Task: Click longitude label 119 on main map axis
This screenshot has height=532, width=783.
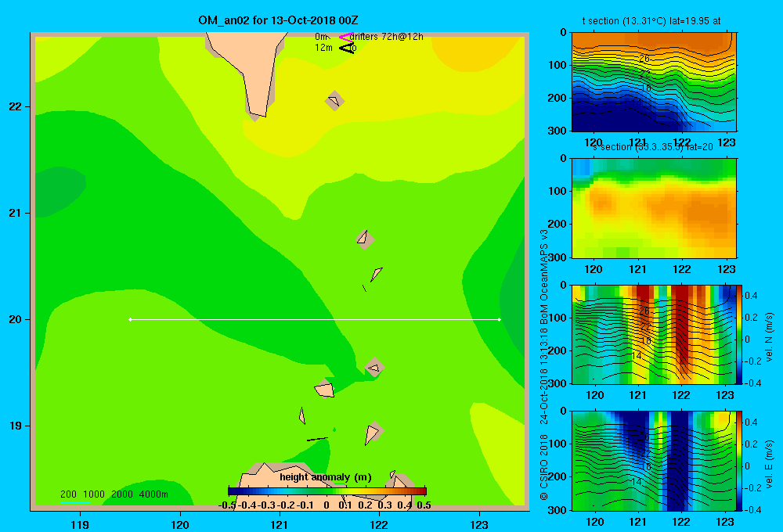Action: 80,524
